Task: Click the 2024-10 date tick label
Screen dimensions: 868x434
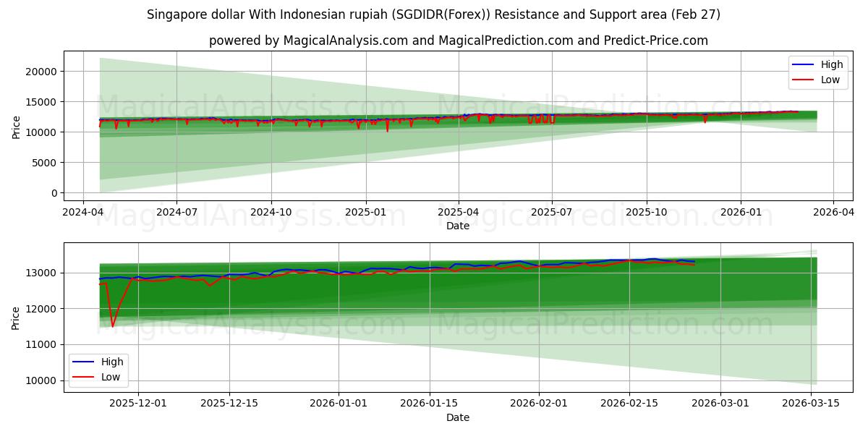Action: coord(271,212)
